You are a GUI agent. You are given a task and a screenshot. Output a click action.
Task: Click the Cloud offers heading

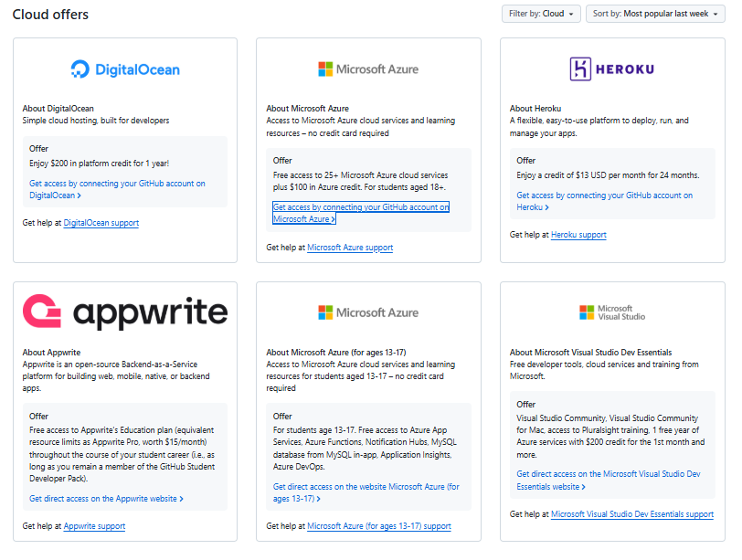pyautogui.click(x=50, y=15)
